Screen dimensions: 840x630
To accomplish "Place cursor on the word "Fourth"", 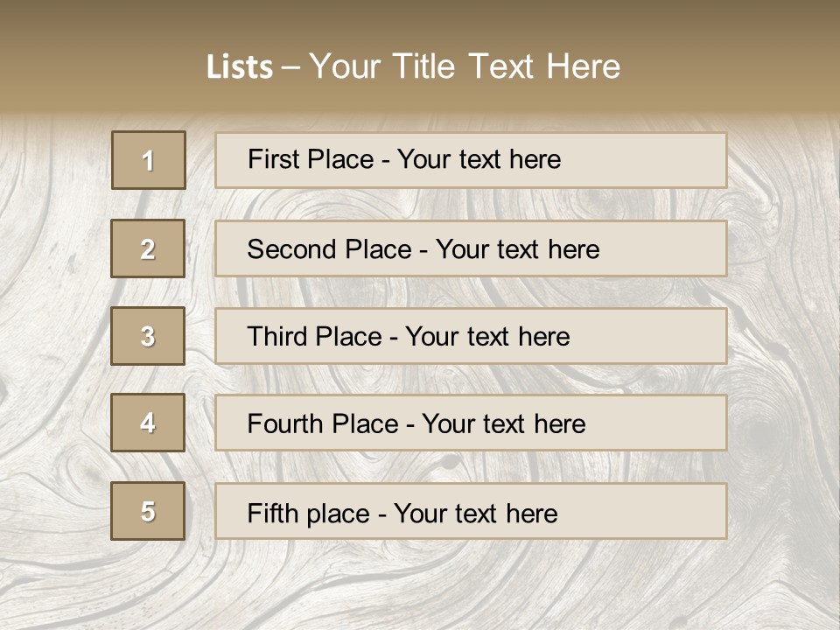I will point(284,424).
